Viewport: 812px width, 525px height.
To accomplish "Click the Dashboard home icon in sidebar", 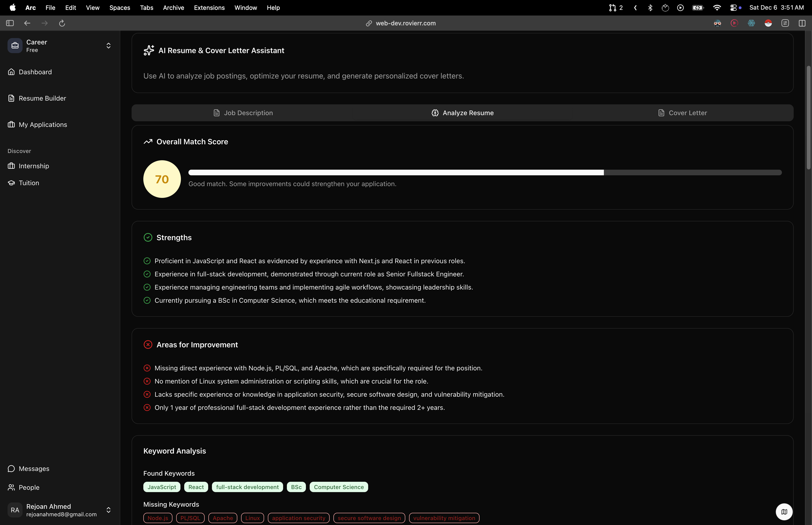I will pos(11,72).
